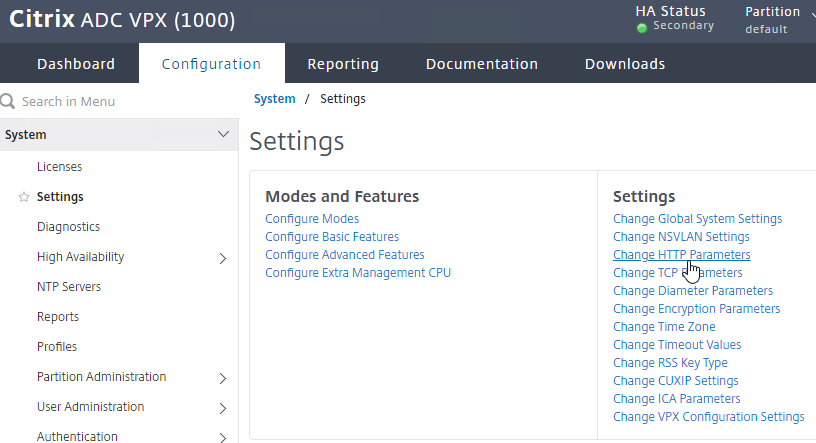
Task: Go to the Downloads tab
Action: point(625,64)
